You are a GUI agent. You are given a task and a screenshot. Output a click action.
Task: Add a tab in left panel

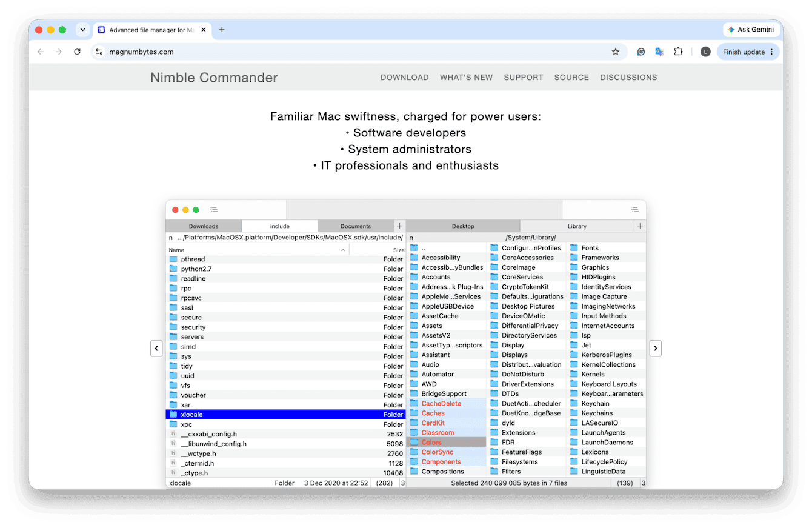[399, 226]
